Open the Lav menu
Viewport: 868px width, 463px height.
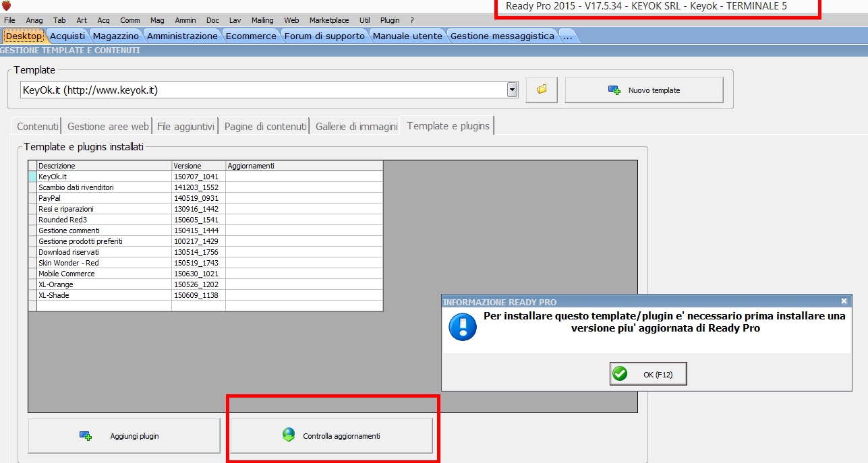click(235, 20)
